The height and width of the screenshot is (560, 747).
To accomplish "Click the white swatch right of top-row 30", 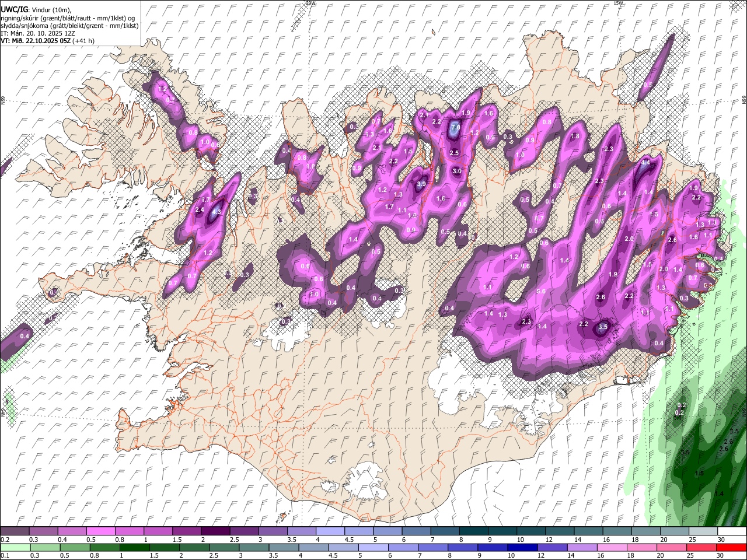I will (x=731, y=531).
